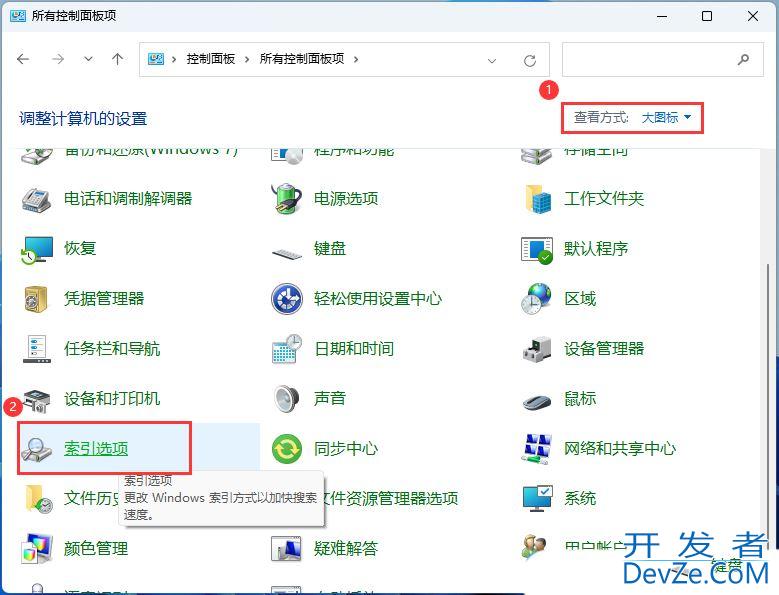Open the 索引选项 link

point(96,449)
